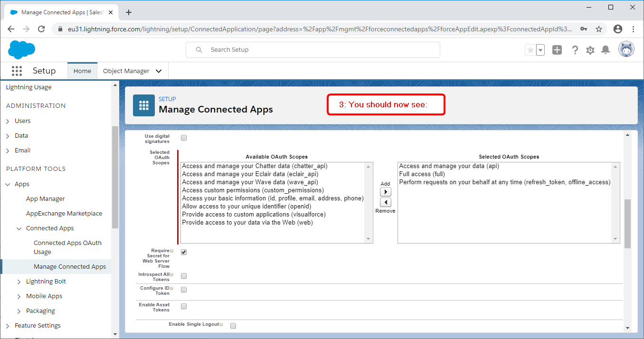Viewport: 644px width, 339px height.
Task: Close the Manage Connected Apps tab
Action: tap(111, 12)
